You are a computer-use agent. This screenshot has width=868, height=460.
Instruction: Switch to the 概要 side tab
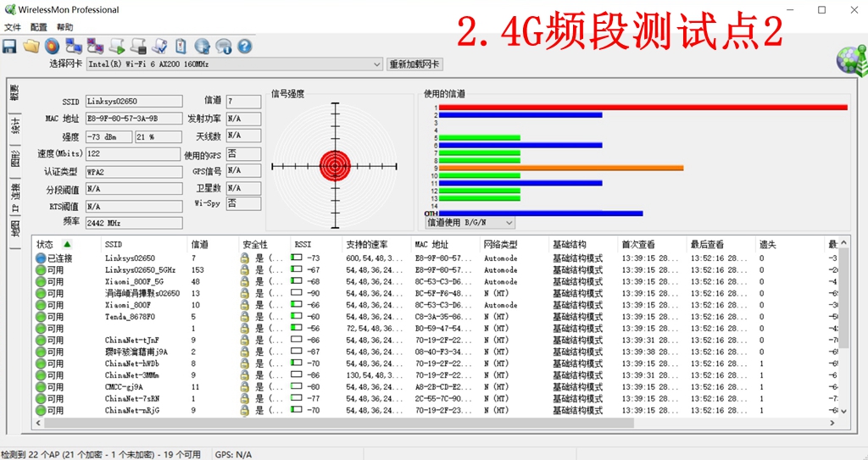point(15,92)
